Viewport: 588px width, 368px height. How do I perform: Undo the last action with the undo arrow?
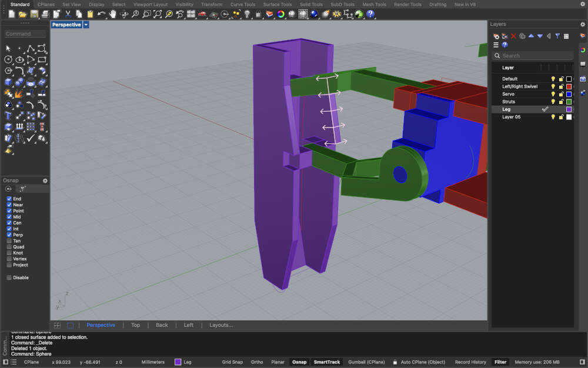[x=101, y=14]
